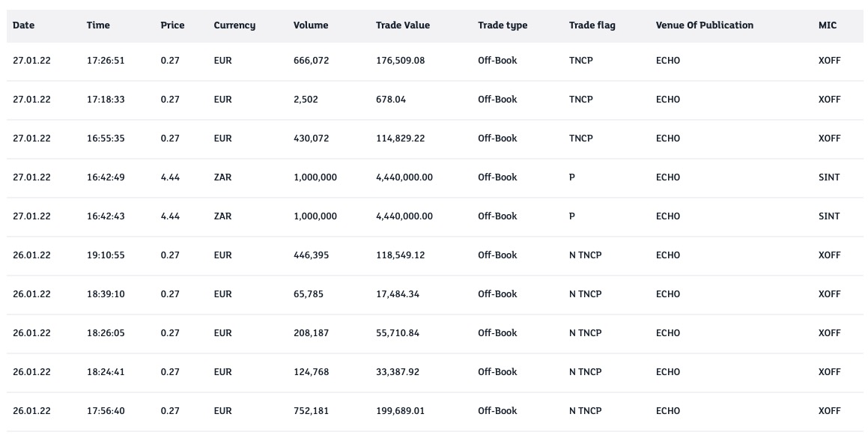Image resolution: width=868 pixels, height=435 pixels.
Task: Select the Time column header
Action: [98, 25]
